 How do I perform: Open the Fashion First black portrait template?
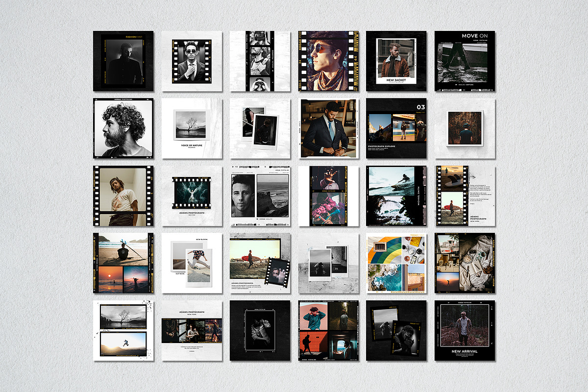point(123,61)
